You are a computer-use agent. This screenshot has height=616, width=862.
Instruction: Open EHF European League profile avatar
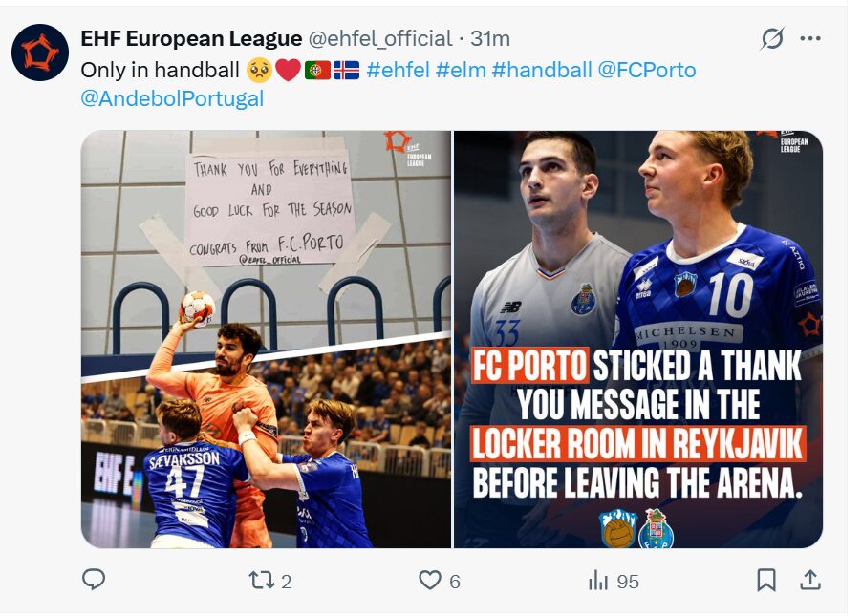[40, 53]
